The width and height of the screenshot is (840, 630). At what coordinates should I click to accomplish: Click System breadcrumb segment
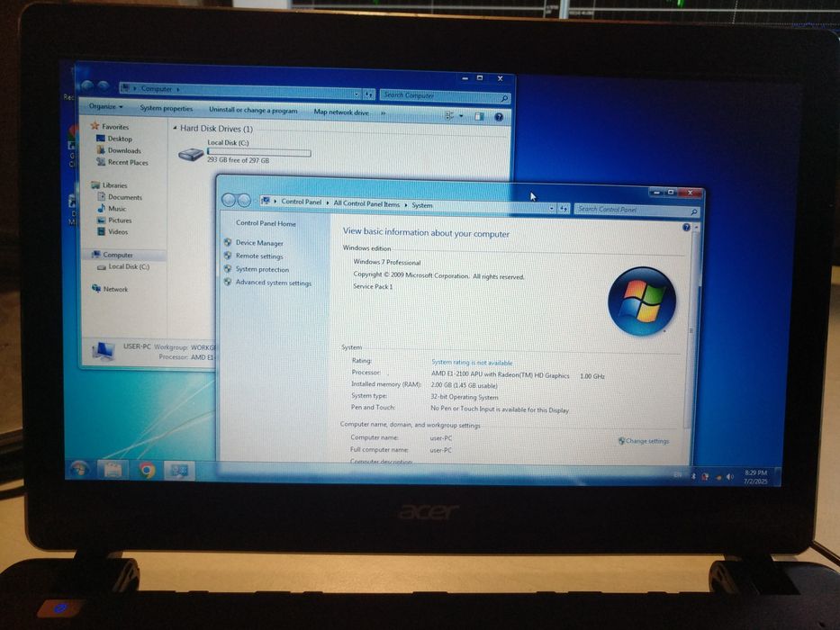click(x=422, y=205)
